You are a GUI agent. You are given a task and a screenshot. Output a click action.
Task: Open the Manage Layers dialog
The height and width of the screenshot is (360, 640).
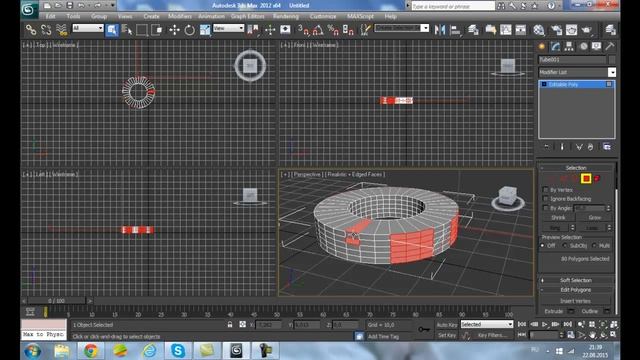click(473, 30)
